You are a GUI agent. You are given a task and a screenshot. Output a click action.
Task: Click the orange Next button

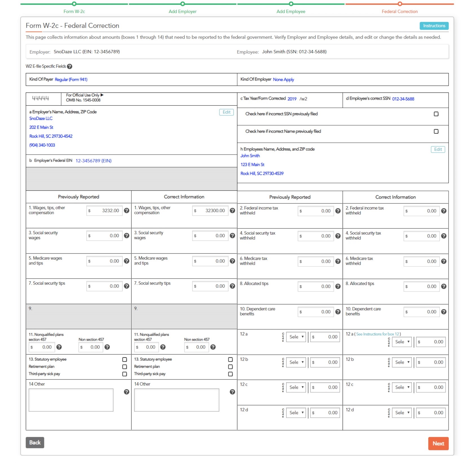pyautogui.click(x=438, y=444)
